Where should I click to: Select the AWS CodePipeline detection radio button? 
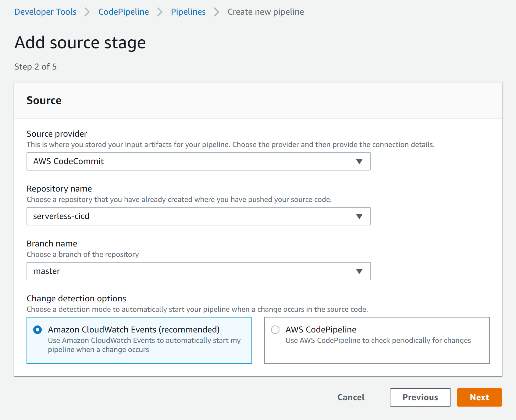(275, 330)
